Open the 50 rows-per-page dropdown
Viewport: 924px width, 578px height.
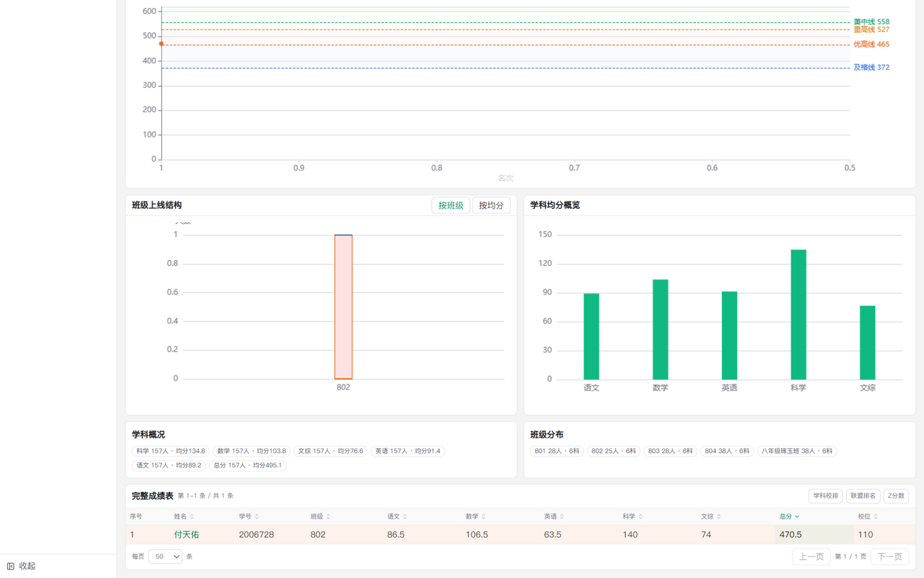pyautogui.click(x=165, y=557)
